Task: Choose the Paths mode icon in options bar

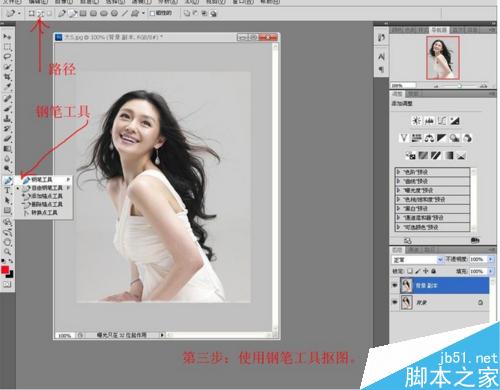Action: [x=40, y=13]
